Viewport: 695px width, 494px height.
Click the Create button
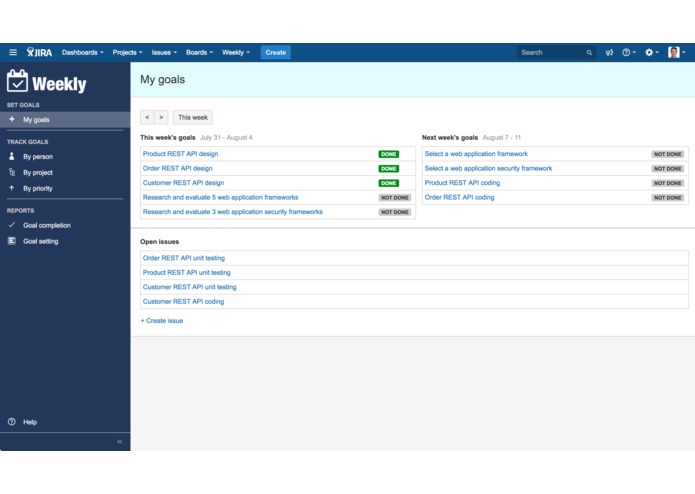(276, 52)
